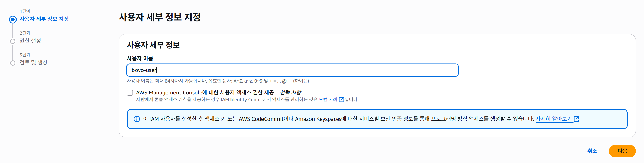Click the 1단계 step number text
The image size is (644, 163).
coord(25,11)
